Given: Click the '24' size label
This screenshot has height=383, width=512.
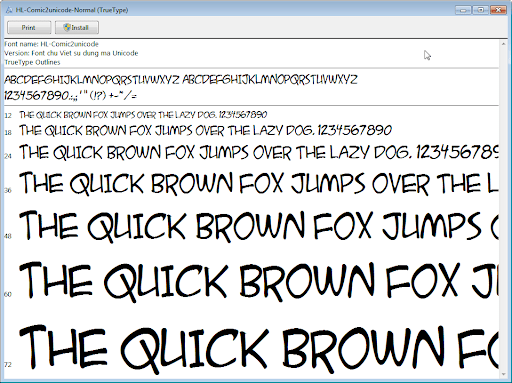Looking at the screenshot, I should 8,156.
